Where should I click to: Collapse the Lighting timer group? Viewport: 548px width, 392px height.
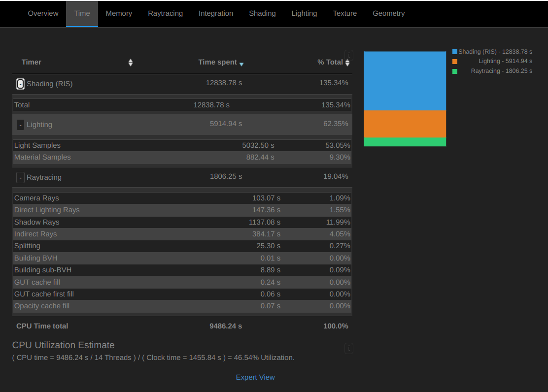click(x=21, y=125)
